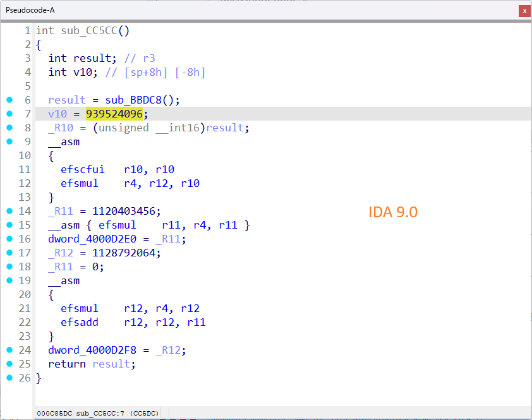Screen dimensions: 532x420
Task: Click return statement on line 25
Action: pyautogui.click(x=67, y=364)
